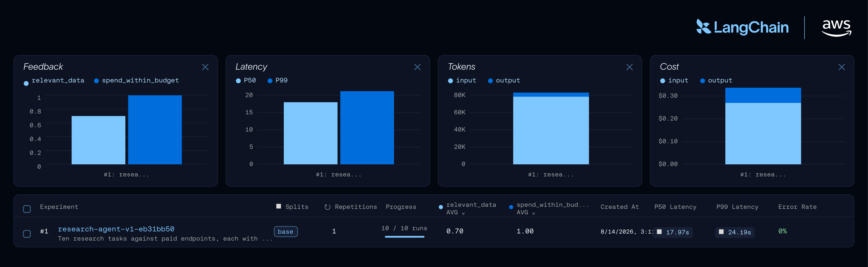Click the Latency panel title
The width and height of the screenshot is (868, 267).
(x=251, y=67)
